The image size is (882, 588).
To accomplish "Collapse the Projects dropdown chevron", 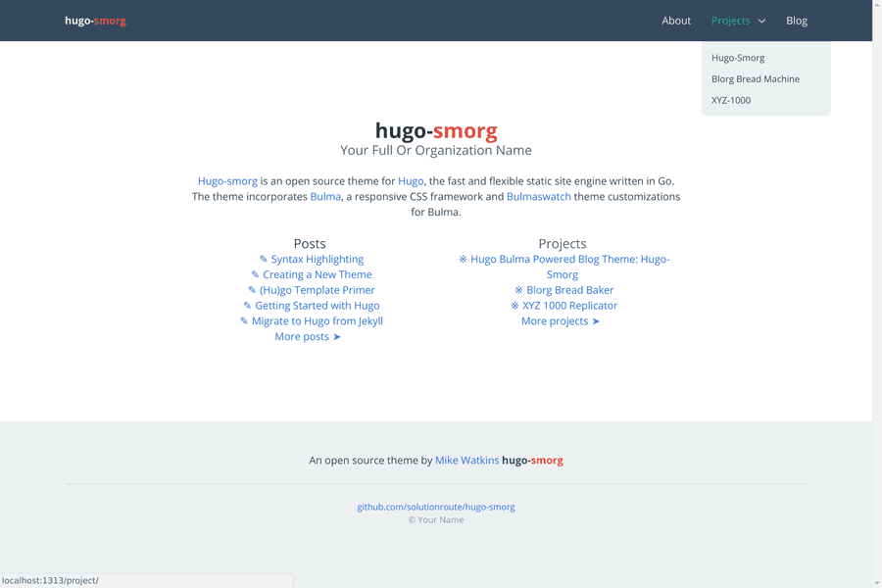I will [761, 21].
